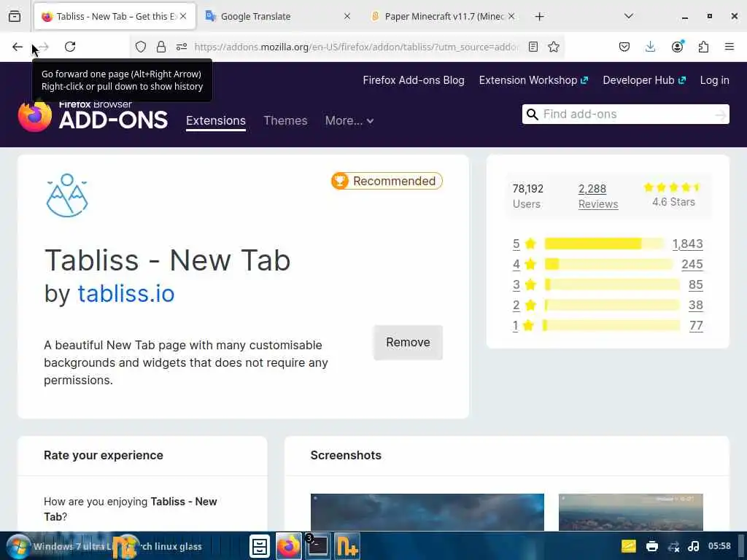Open Save to Pocket icon
Viewport: 747px width, 560px height.
[624, 47]
